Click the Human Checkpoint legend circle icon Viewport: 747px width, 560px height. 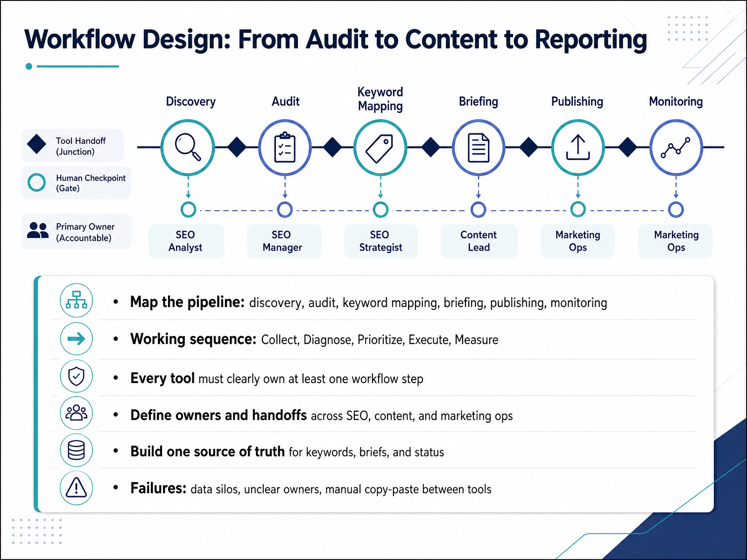pyautogui.click(x=36, y=182)
